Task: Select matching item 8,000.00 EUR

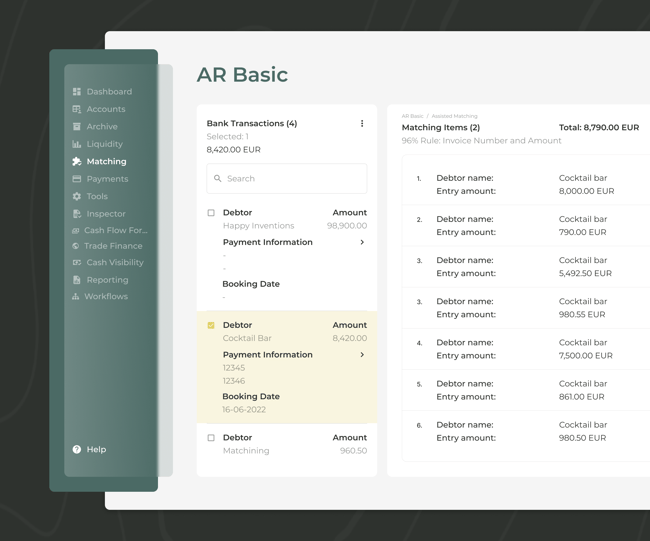Action: click(x=526, y=184)
